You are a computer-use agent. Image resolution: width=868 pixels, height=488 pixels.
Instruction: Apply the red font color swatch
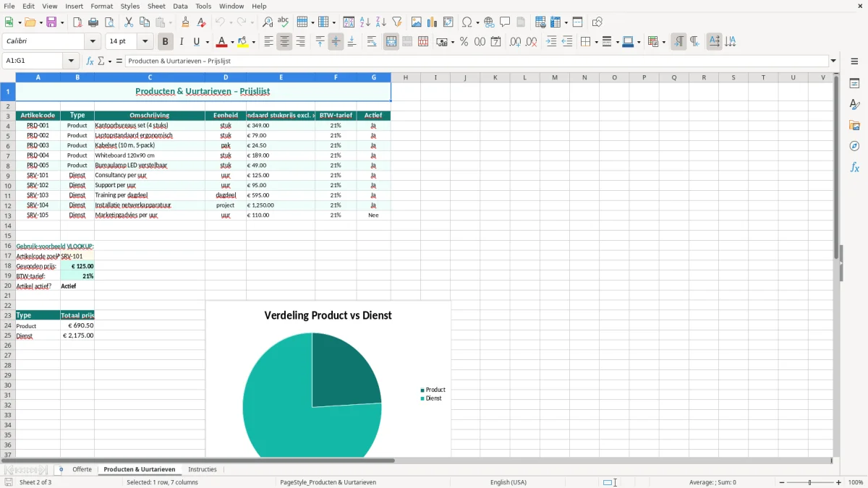point(223,42)
